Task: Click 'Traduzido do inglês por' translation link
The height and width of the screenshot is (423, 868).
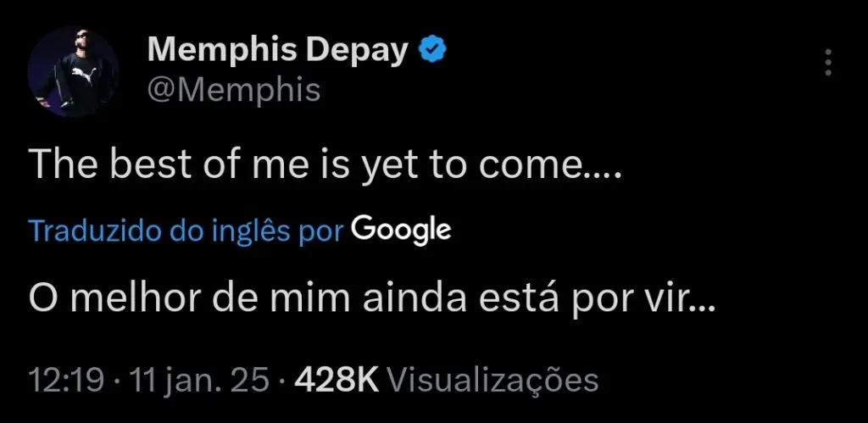Action: tap(186, 230)
